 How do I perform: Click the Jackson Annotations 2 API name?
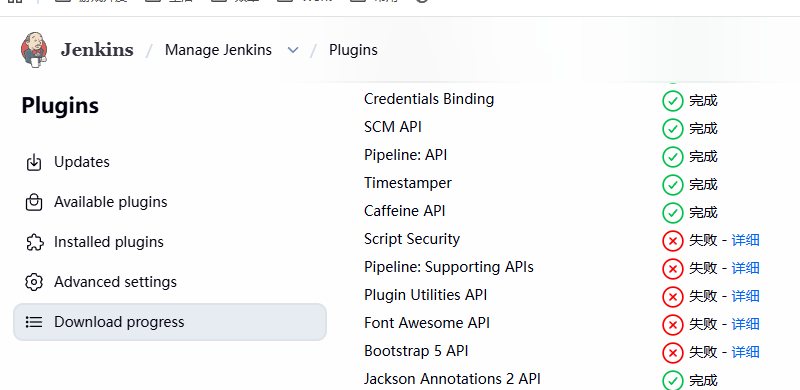[x=453, y=379]
